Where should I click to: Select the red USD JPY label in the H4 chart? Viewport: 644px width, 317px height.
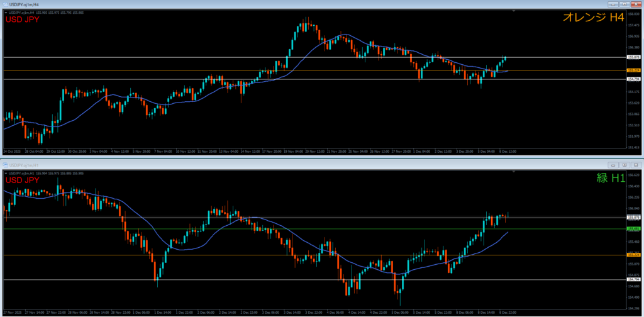coord(24,19)
